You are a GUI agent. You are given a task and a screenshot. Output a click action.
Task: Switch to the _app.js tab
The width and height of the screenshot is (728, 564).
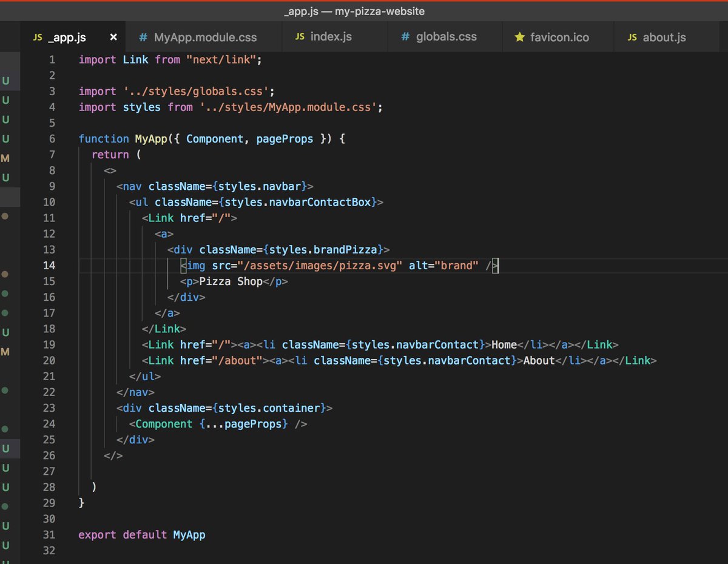[x=73, y=37]
